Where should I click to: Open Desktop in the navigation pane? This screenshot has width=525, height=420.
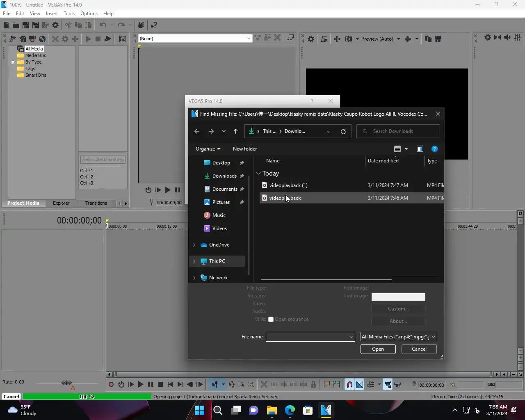coord(221,163)
